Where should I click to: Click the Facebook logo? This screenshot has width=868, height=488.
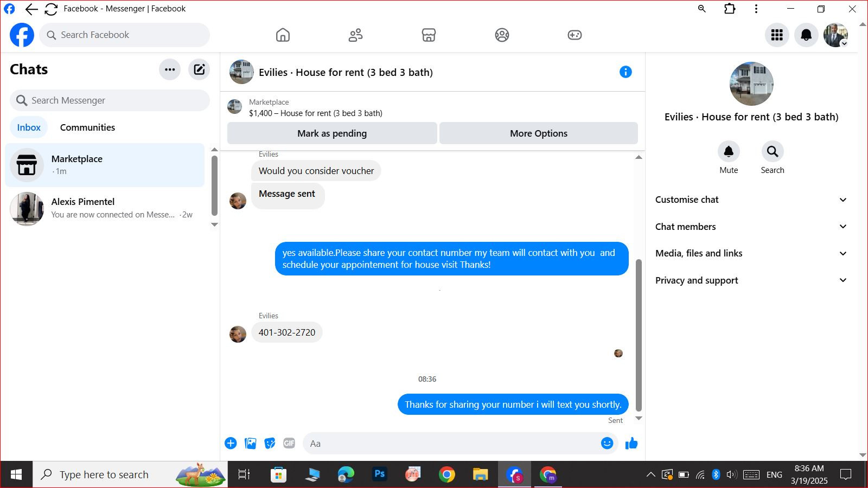22,35
